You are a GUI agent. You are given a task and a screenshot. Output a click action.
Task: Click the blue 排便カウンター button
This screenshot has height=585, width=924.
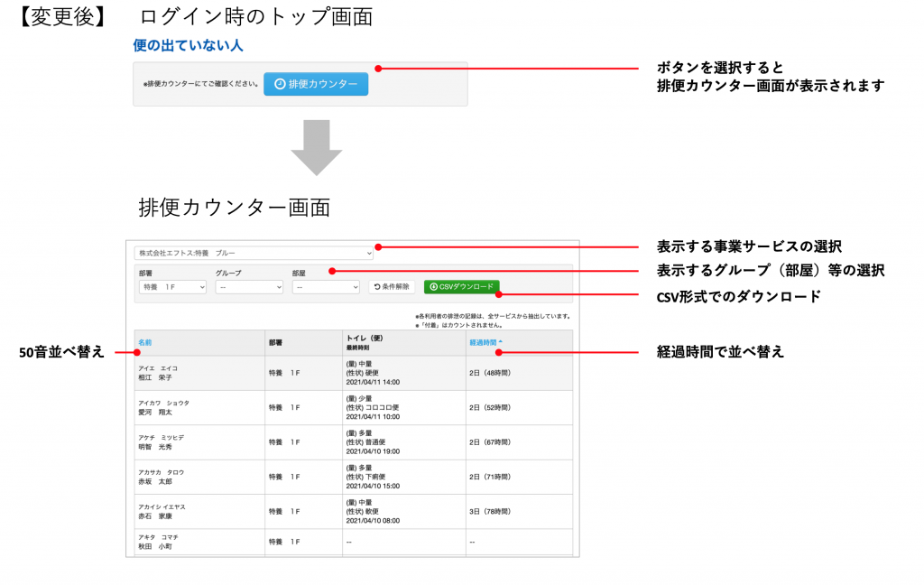click(316, 84)
